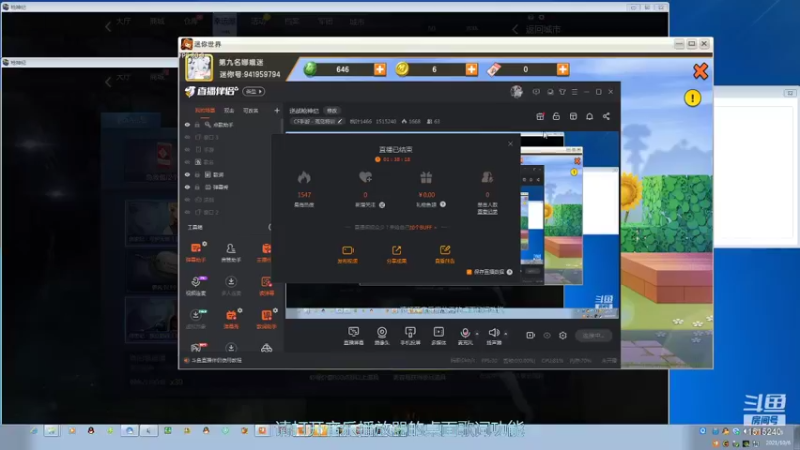The height and width of the screenshot is (450, 800).
Task: Select the first scene tab (orange)
Action: tap(205, 110)
